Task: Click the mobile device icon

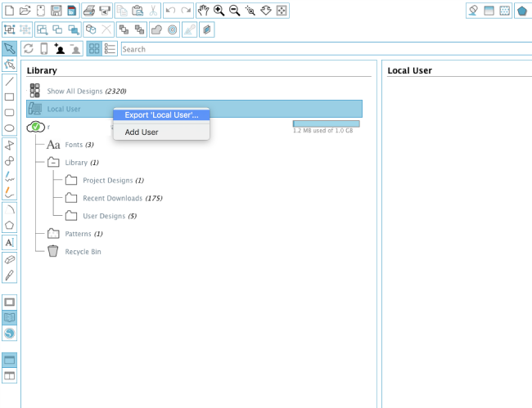Action: (43, 49)
